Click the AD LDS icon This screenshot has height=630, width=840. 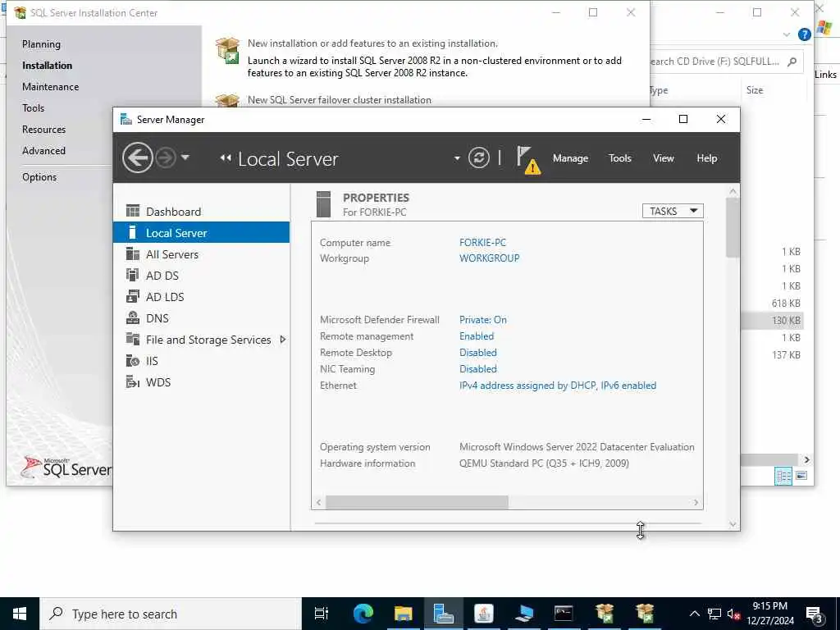pos(132,296)
